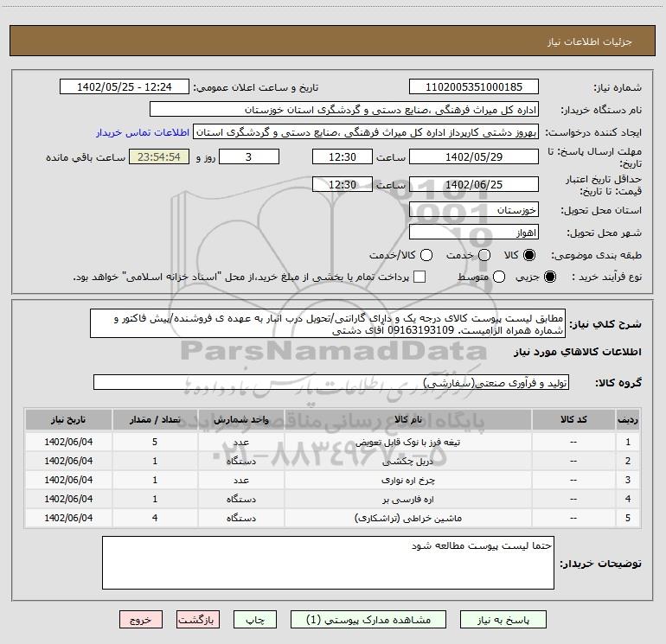Click the remaining days field showing 3
Image resolution: width=666 pixels, height=644 pixels.
[x=249, y=156]
